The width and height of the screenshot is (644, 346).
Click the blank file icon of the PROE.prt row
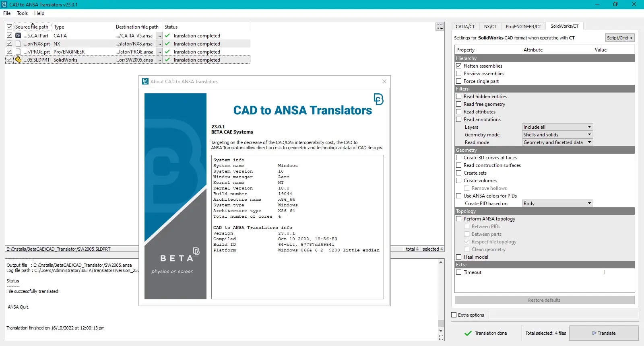(x=18, y=51)
